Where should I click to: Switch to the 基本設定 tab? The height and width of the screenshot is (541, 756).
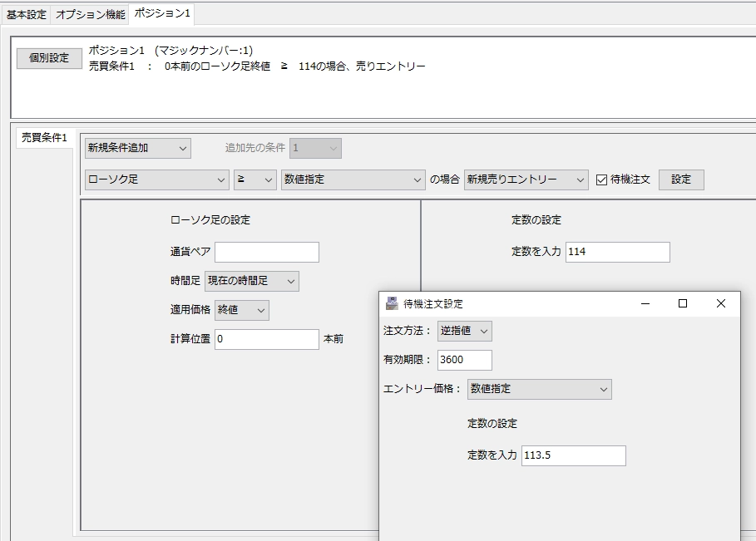pos(26,13)
